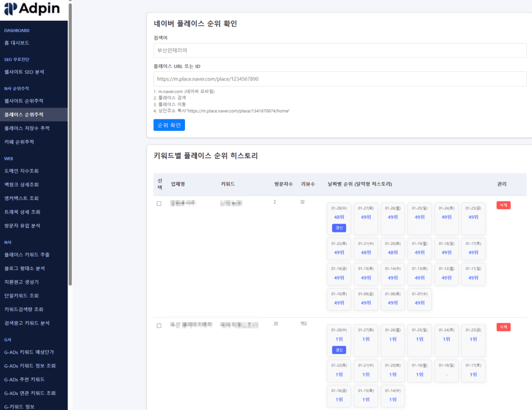Open 홈 대시보드 in the sidebar

point(17,43)
